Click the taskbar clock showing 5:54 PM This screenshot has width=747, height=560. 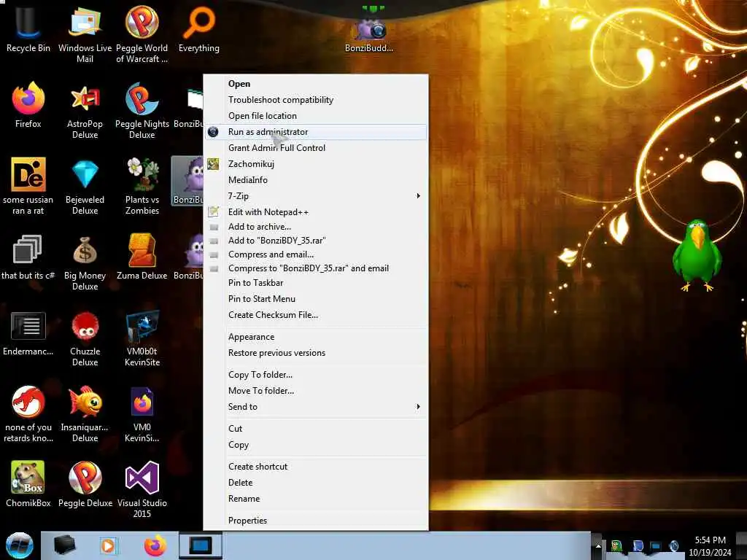(x=710, y=546)
